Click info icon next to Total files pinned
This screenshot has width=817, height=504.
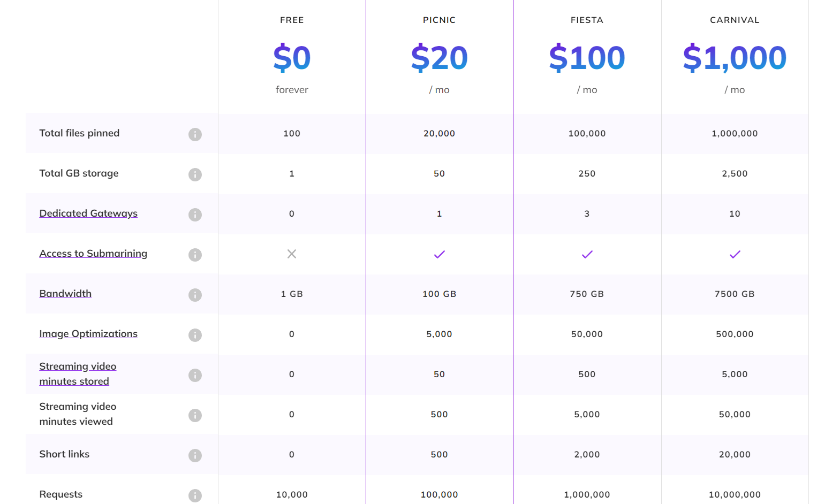pyautogui.click(x=195, y=134)
